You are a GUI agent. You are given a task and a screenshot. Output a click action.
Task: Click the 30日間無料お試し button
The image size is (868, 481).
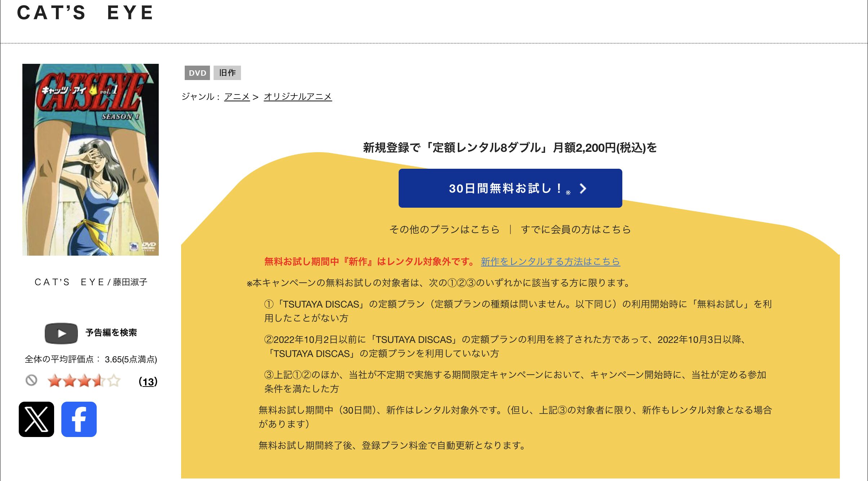pyautogui.click(x=510, y=188)
